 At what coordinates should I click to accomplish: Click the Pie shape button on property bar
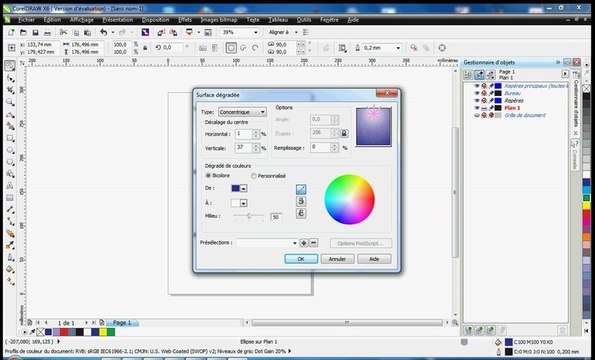[243, 48]
